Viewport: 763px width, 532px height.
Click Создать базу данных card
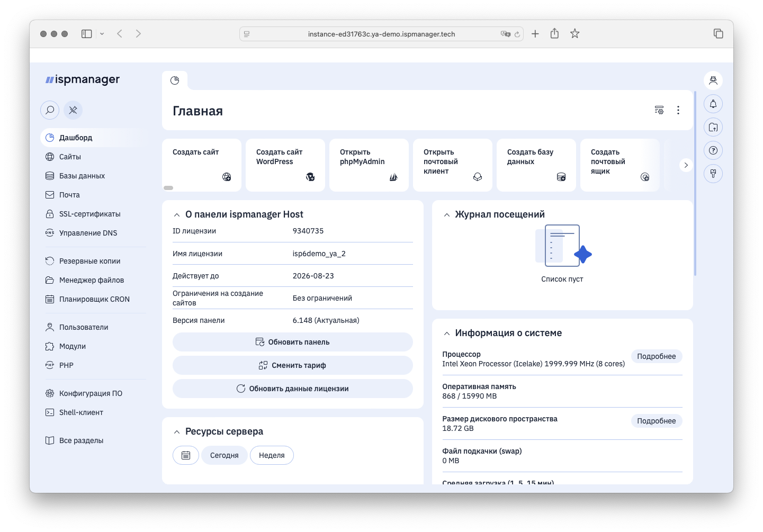coord(536,165)
